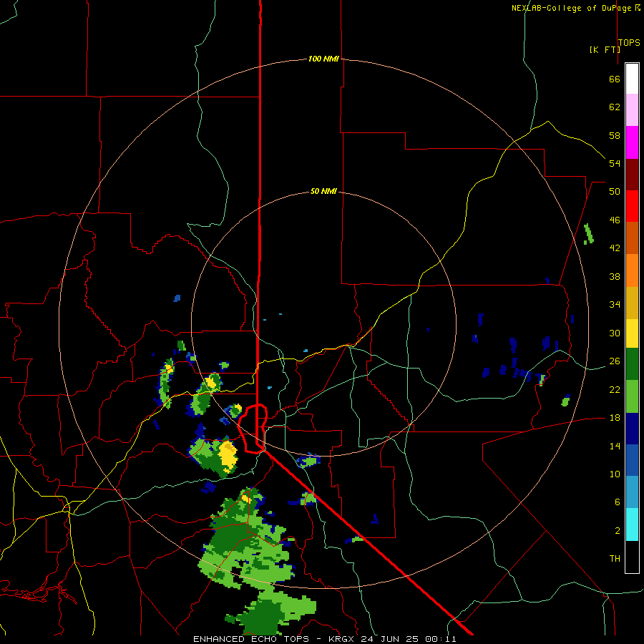
Task: Select the bright red 50 kft legend swatch
Action: 632,206
